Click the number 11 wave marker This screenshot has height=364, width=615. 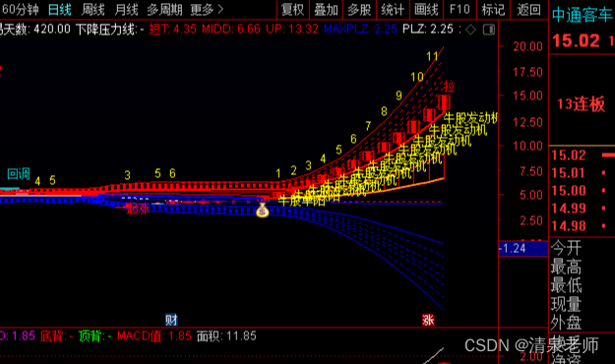coord(432,56)
